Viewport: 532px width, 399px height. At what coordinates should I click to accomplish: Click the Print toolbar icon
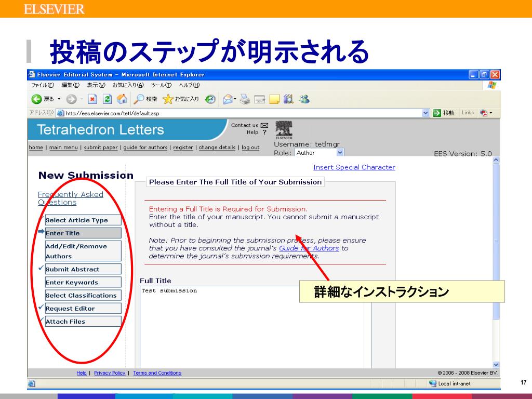[x=245, y=99]
